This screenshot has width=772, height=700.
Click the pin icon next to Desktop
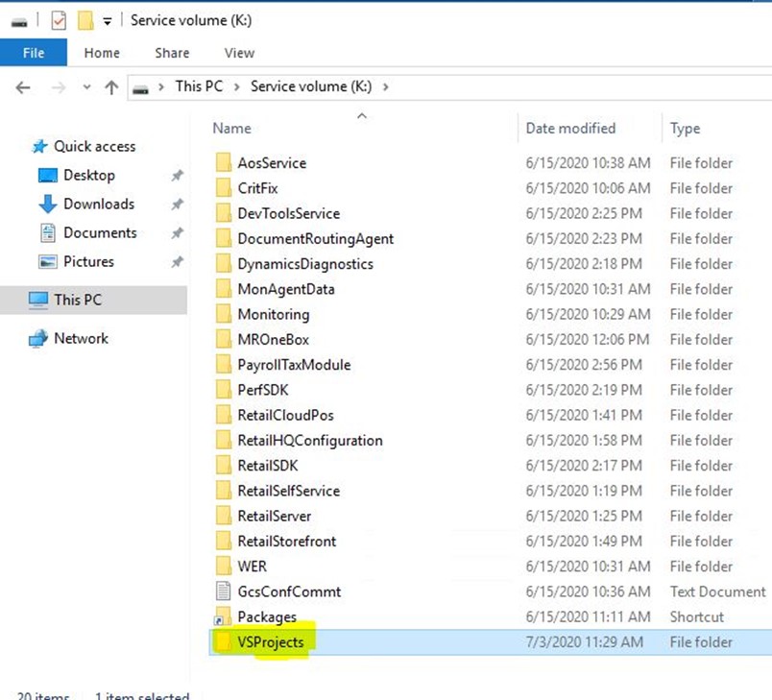coord(178,176)
